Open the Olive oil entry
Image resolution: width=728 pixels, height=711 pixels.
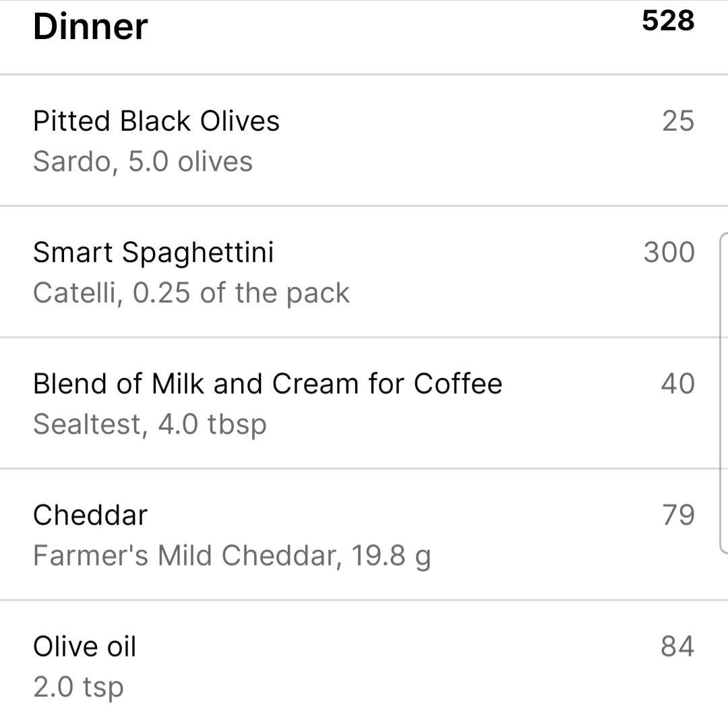[85, 647]
